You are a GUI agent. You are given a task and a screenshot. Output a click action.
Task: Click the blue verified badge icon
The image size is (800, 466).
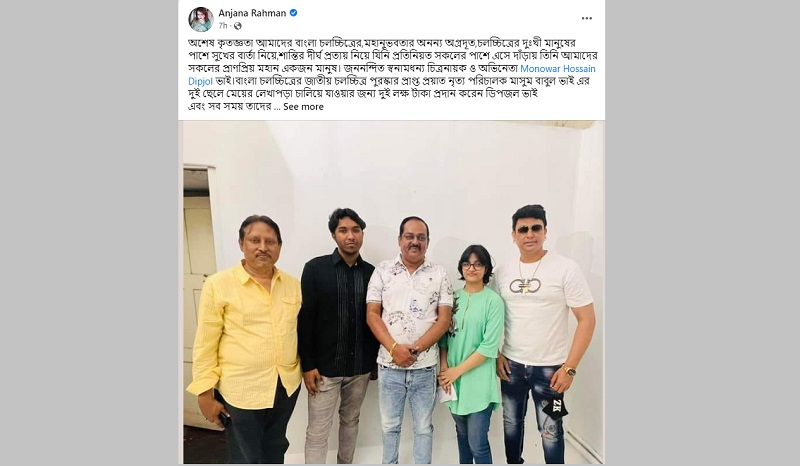(293, 13)
